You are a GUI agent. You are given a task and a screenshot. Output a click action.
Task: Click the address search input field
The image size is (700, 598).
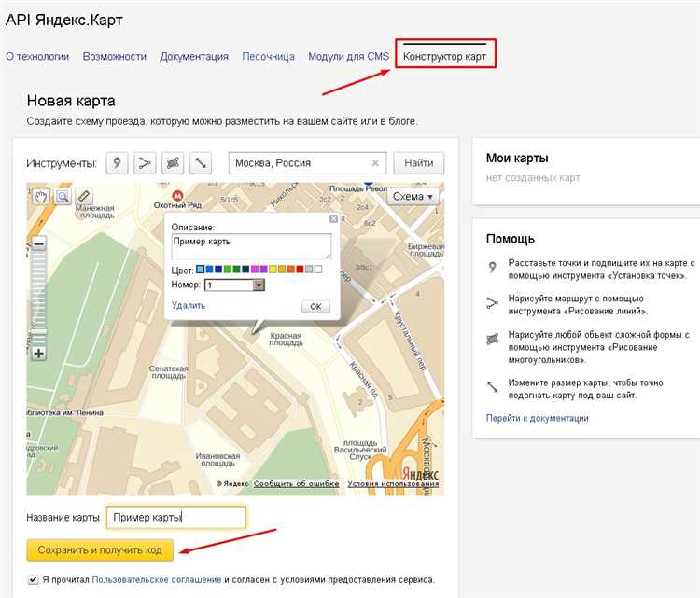(308, 163)
